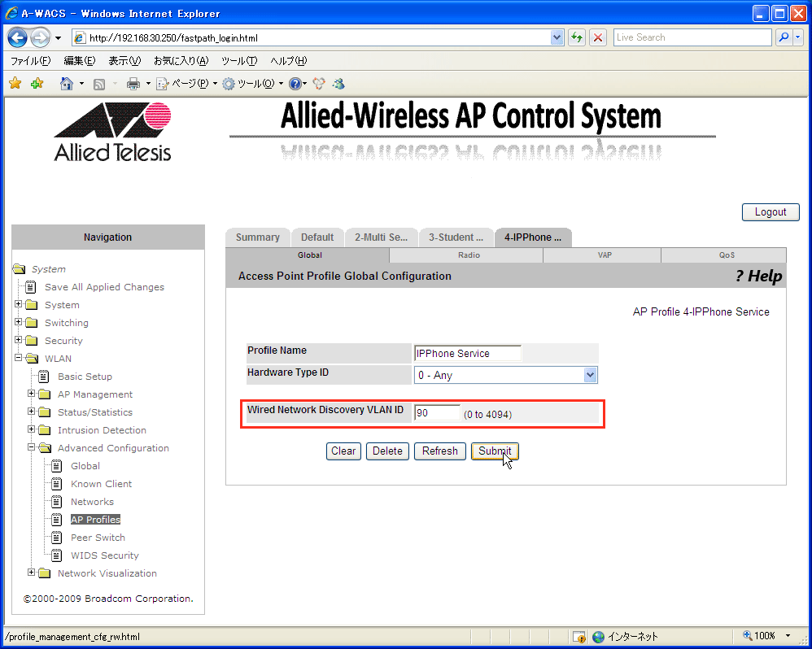Click the Windows Messenger icon in the toolbar
This screenshot has width=812, height=649.
coord(339,83)
